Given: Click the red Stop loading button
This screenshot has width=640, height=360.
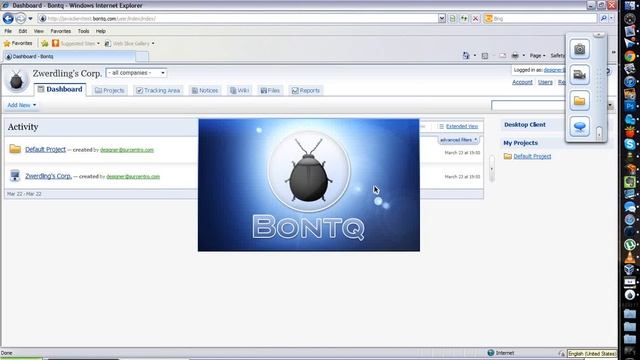Looking at the screenshot, I should [476, 18].
